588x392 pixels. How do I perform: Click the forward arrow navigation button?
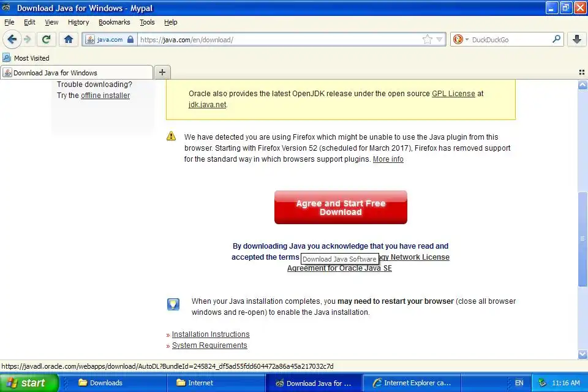(x=27, y=39)
